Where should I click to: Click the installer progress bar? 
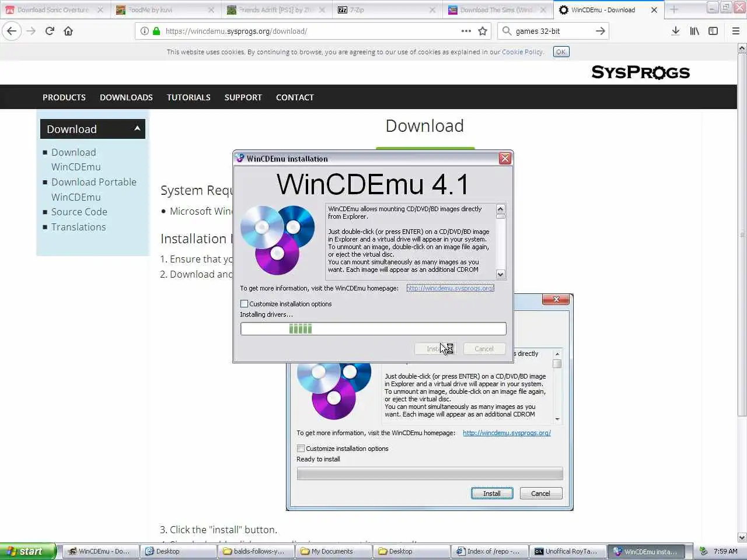click(x=373, y=328)
